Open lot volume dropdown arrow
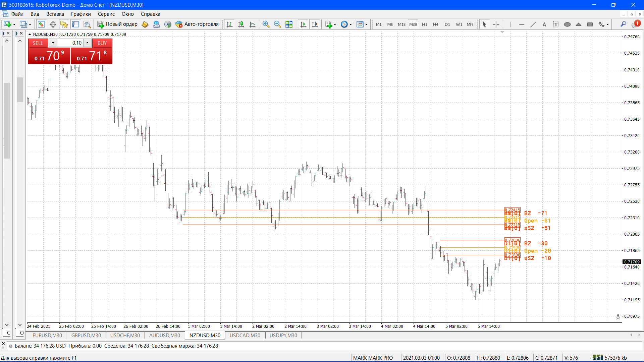The width and height of the screenshot is (644, 362). click(x=53, y=43)
